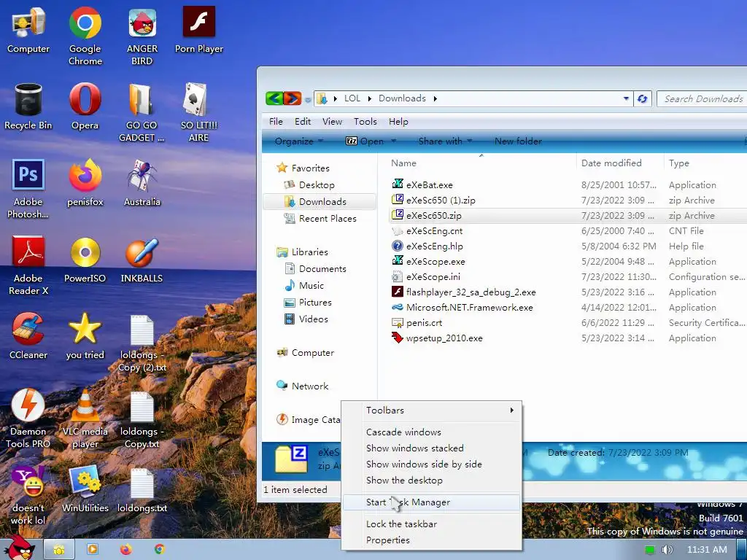
Task: Select the ANGER BIRD desktop shortcut
Action: [x=142, y=36]
